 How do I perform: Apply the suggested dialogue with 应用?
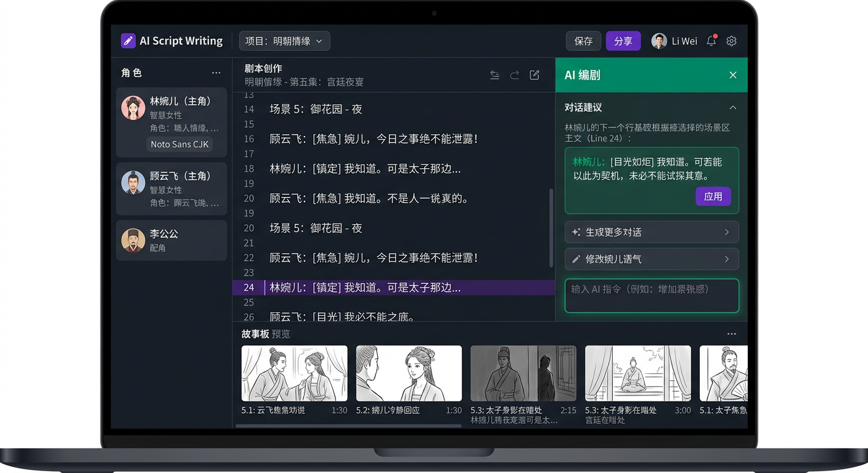tap(713, 196)
